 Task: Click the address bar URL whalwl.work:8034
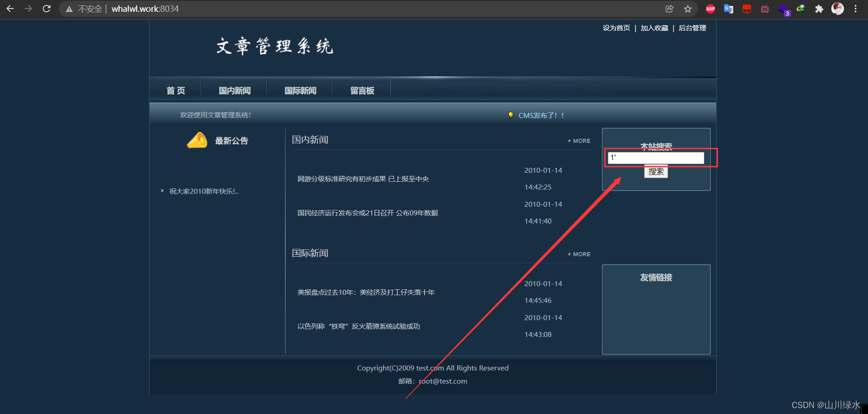145,9
